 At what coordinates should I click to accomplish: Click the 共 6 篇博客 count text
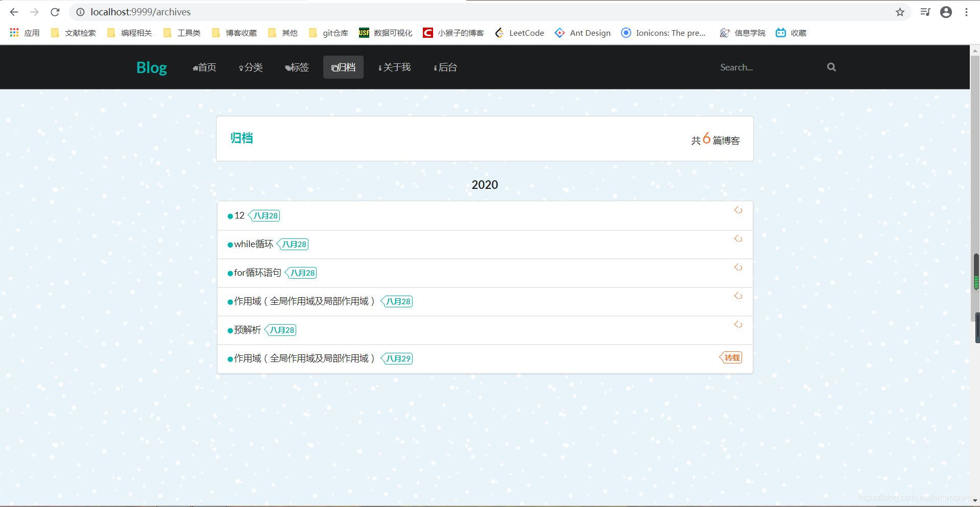[x=715, y=139]
